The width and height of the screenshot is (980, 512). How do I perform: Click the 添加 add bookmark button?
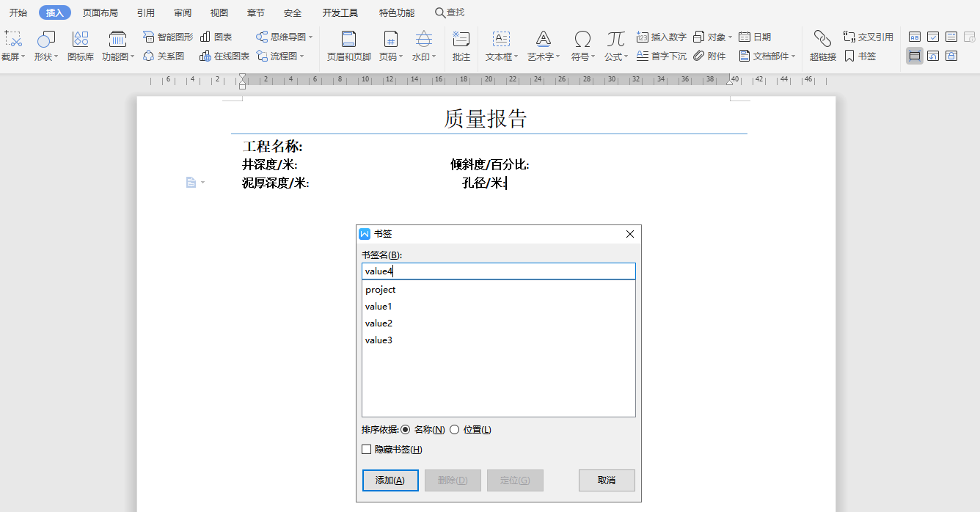point(390,480)
